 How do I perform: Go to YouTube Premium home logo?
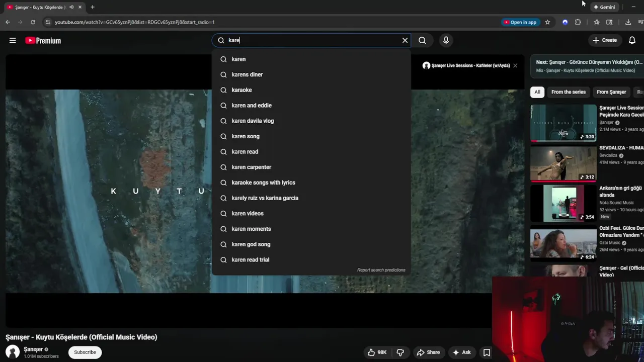tap(43, 41)
